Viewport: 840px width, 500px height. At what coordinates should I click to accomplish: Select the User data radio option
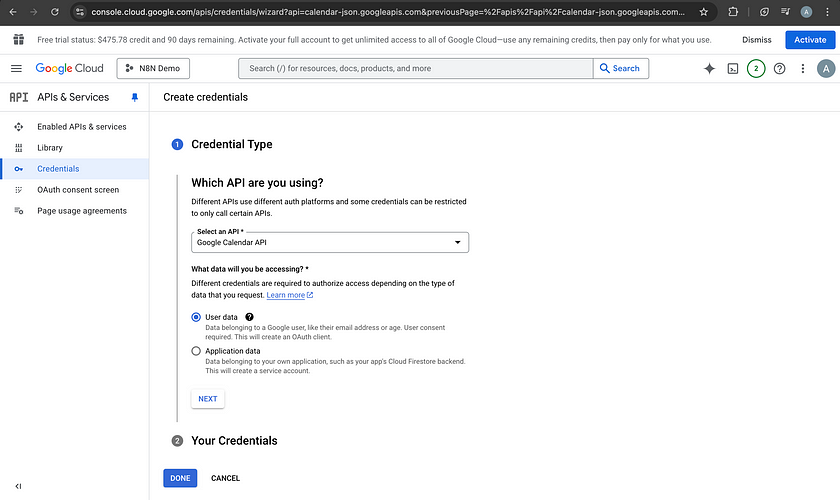tap(196, 317)
